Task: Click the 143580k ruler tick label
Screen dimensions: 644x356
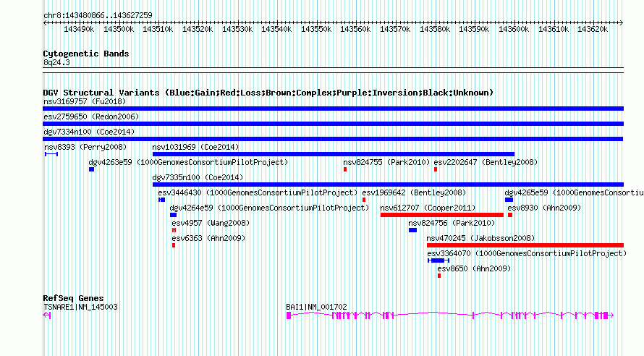Action: [435, 29]
